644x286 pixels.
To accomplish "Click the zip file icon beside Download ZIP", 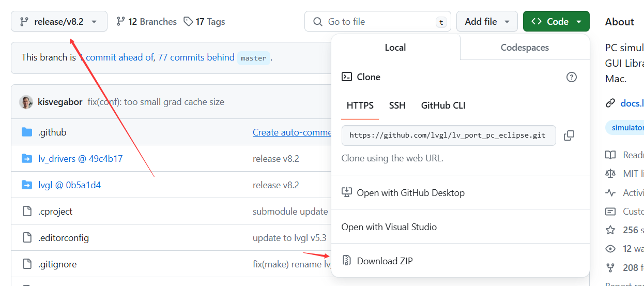I will [x=347, y=261].
